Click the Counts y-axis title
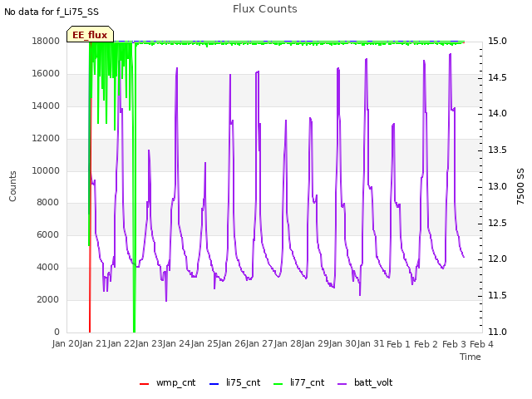Viewport: 532px width, 399px height. pos(12,186)
